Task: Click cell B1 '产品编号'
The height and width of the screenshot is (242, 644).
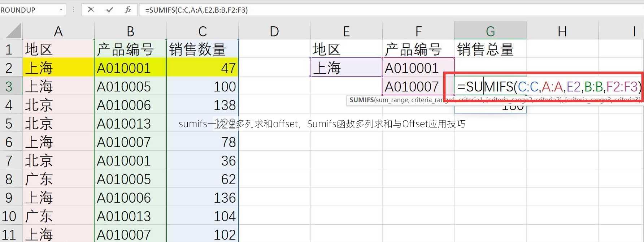Action: 130,49
